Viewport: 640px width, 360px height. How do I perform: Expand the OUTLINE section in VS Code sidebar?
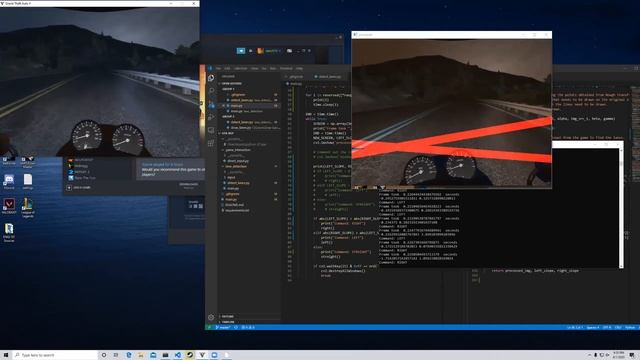tap(228, 316)
